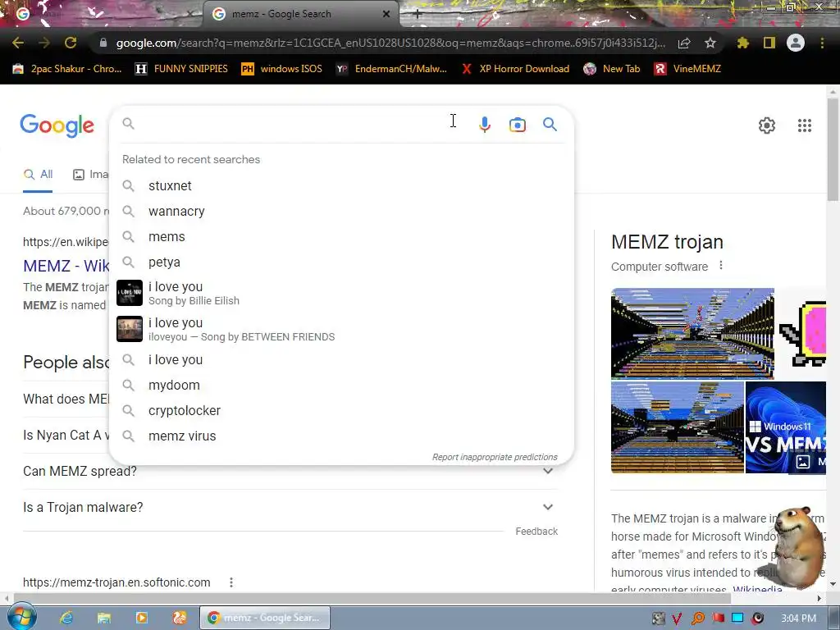
Task: Switch to the first Chrome tab
Action: [102, 14]
